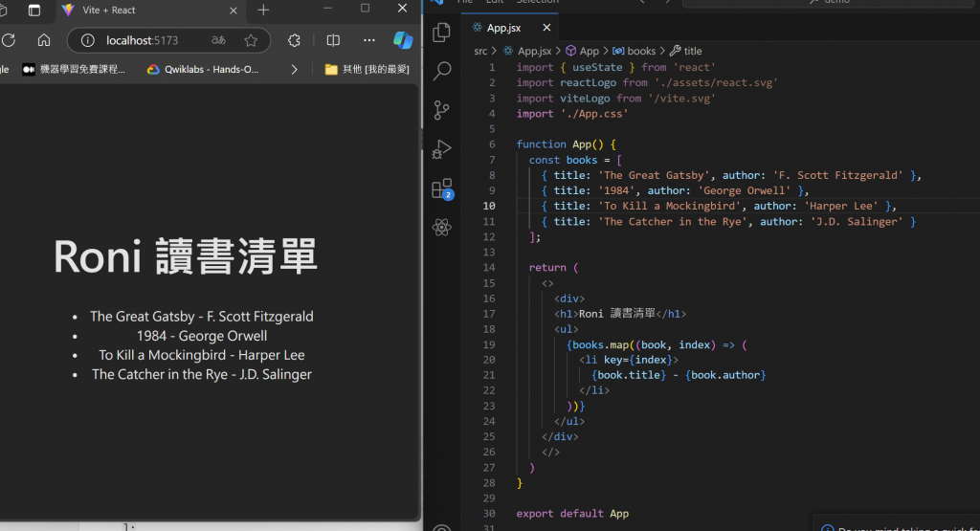Click 'J.D. Salinger' string in code
980x531 pixels.
pyautogui.click(x=857, y=222)
